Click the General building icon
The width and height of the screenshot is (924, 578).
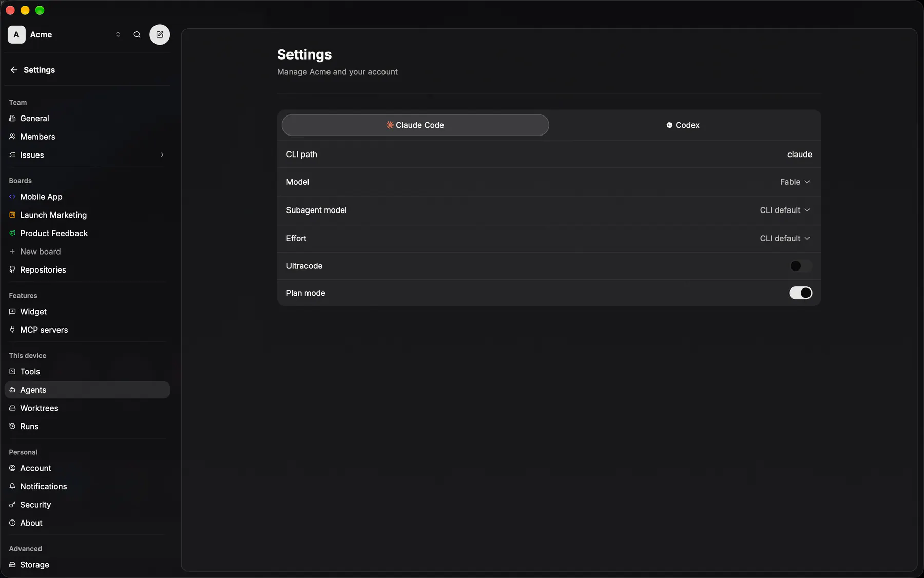click(x=12, y=119)
